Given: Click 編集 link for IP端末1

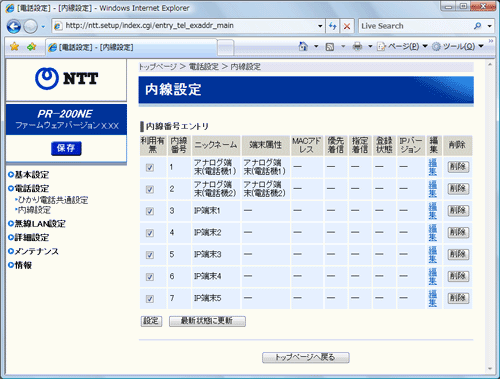Looking at the screenshot, I should click(433, 211).
